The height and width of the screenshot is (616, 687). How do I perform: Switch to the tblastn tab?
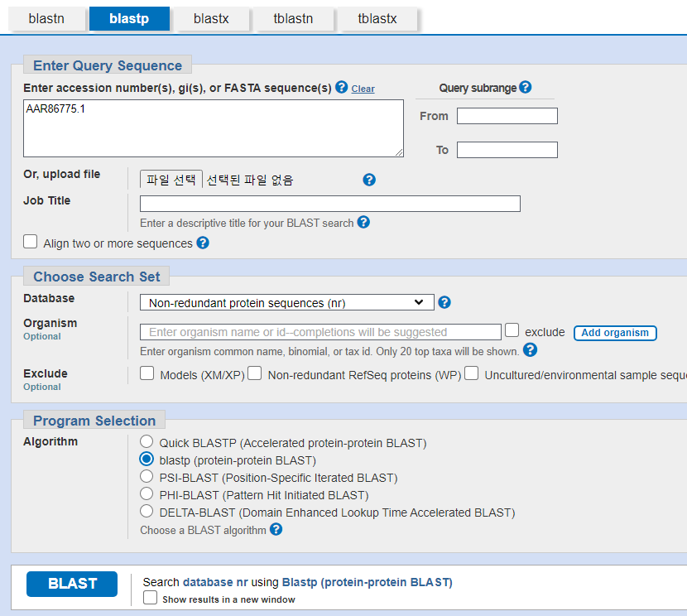tap(293, 19)
